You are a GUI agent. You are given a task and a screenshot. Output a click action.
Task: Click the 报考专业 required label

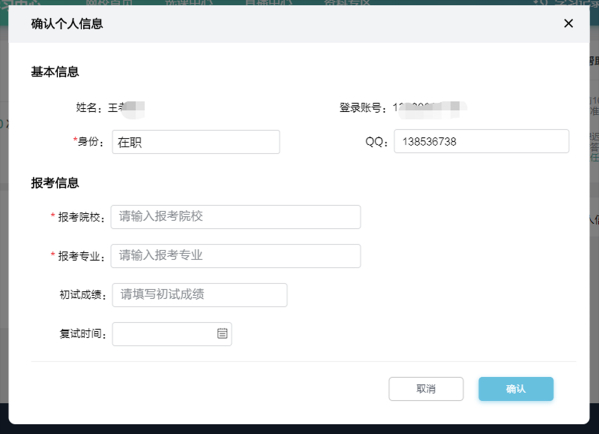(78, 256)
